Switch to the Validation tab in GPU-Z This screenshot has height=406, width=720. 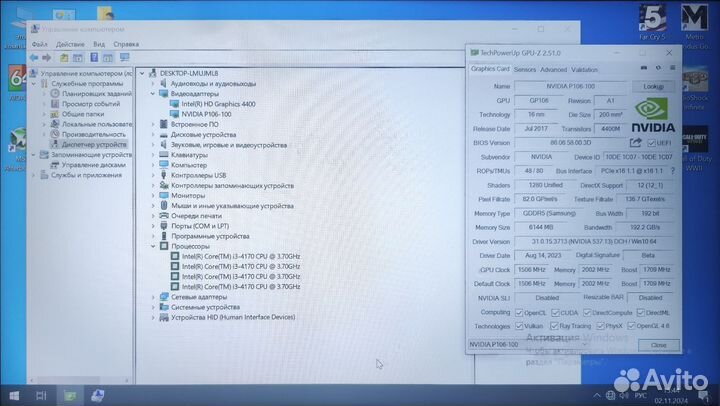click(x=584, y=70)
